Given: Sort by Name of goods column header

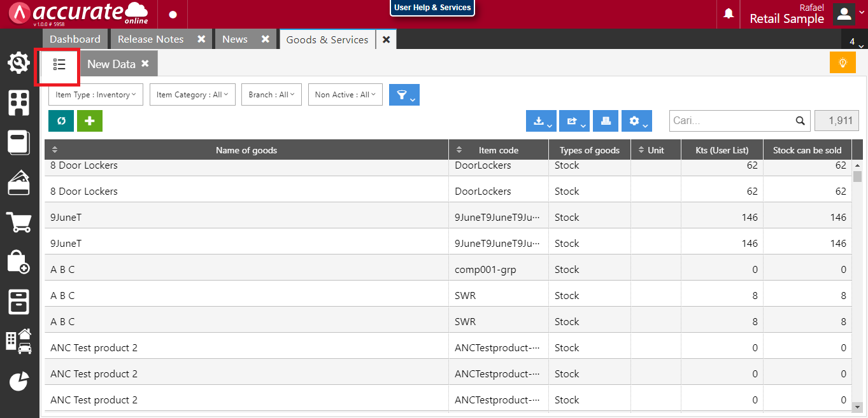Looking at the screenshot, I should pyautogui.click(x=246, y=150).
